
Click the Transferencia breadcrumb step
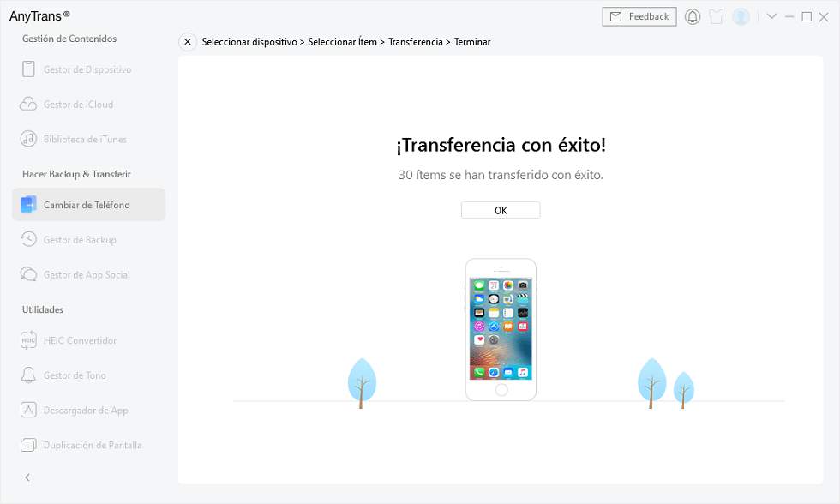click(415, 42)
